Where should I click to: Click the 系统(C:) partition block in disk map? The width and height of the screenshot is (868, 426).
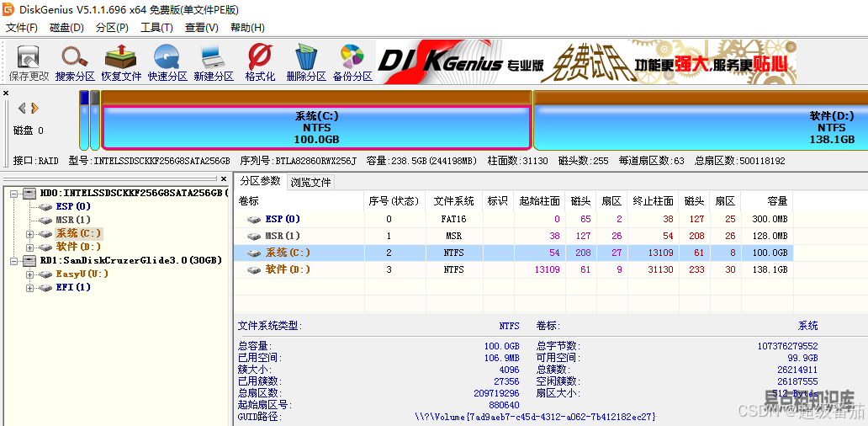[316, 127]
